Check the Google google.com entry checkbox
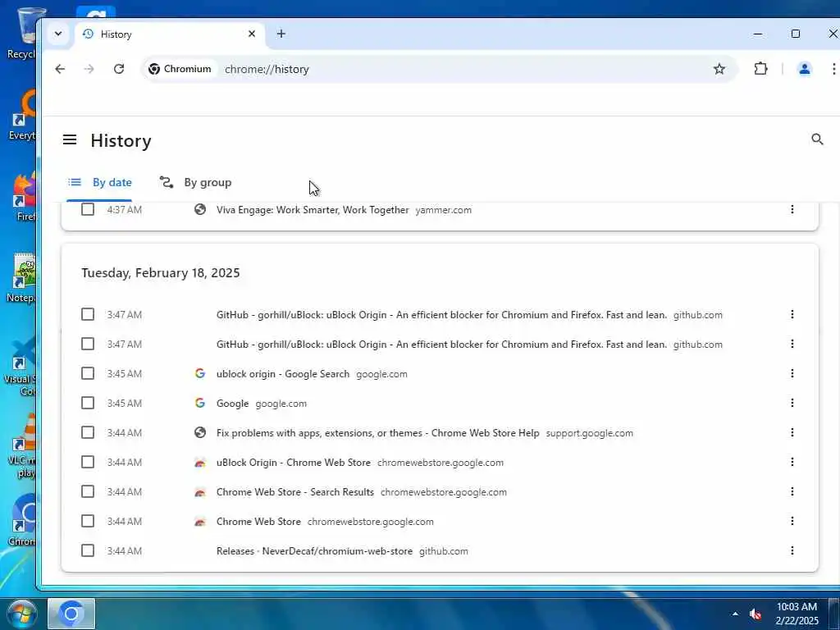840x630 pixels. coord(88,402)
